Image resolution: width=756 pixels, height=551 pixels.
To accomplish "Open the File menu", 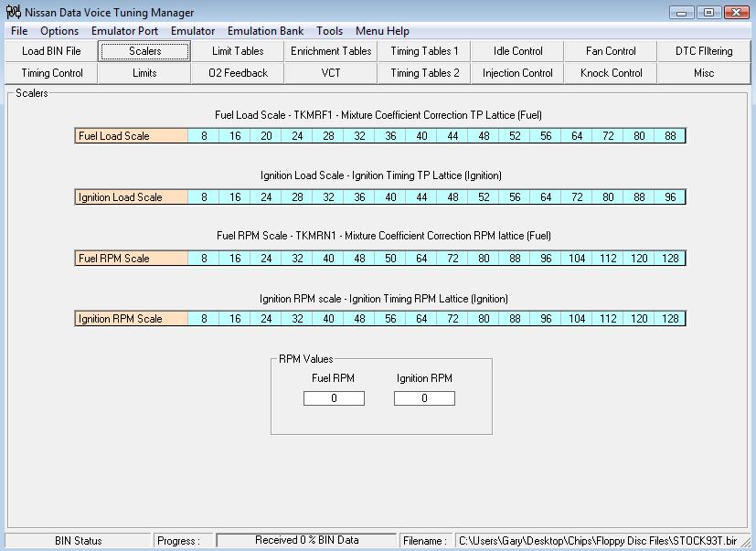I will coord(19,31).
